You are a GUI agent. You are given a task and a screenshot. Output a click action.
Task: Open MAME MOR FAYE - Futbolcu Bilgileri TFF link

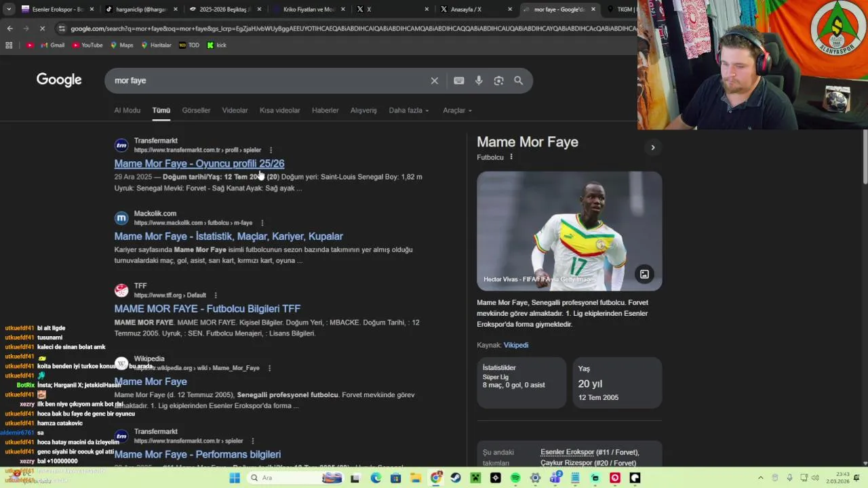(x=208, y=308)
